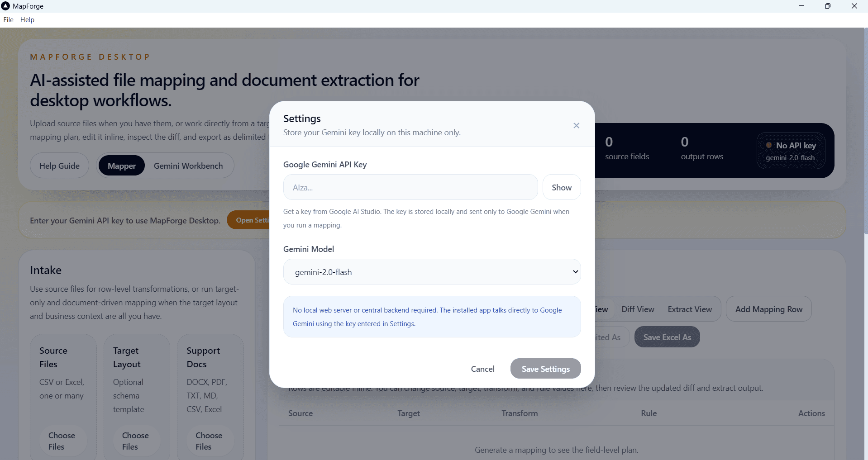Click the Rule column header

coord(649,413)
